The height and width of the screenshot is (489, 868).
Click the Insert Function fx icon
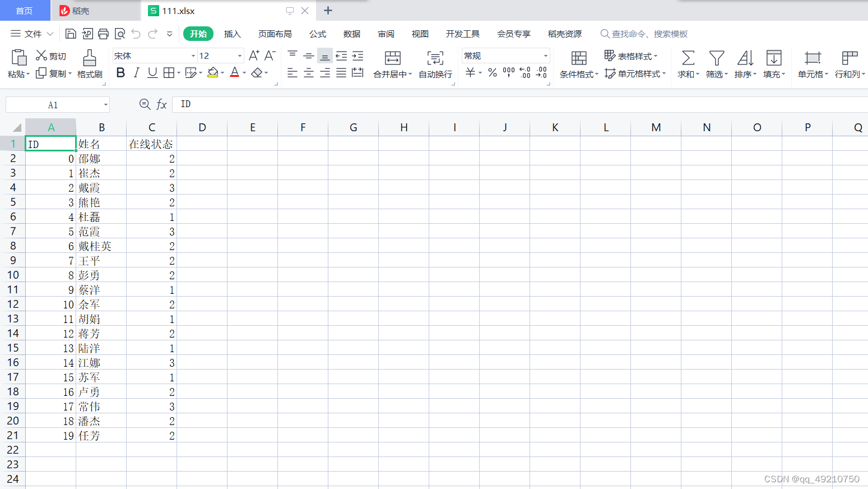tap(161, 104)
